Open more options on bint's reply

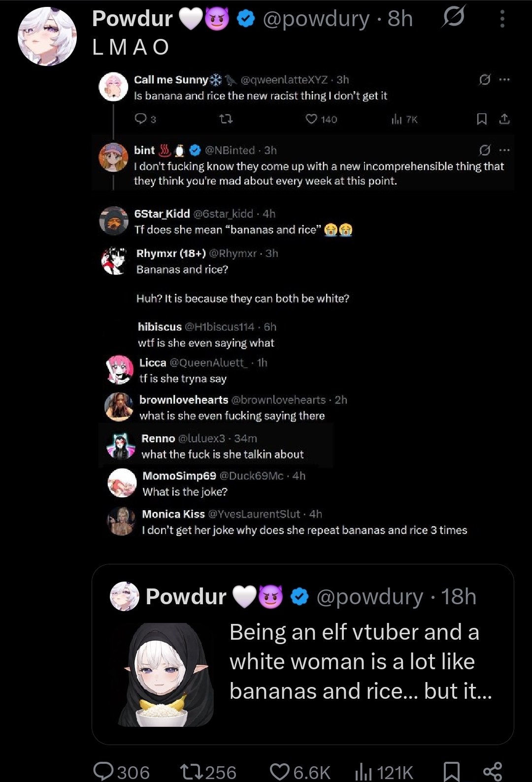504,150
